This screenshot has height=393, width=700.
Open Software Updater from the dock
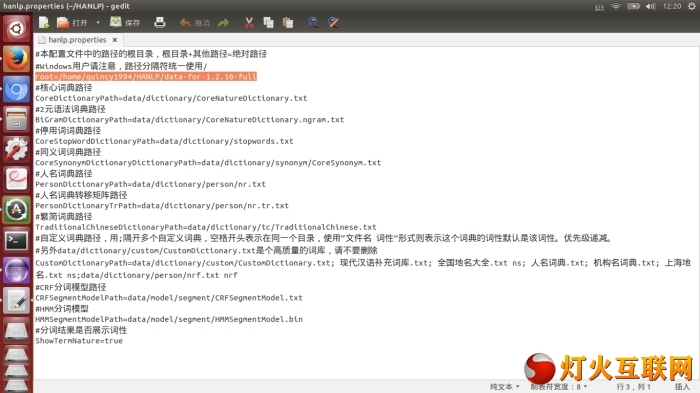coord(17,210)
